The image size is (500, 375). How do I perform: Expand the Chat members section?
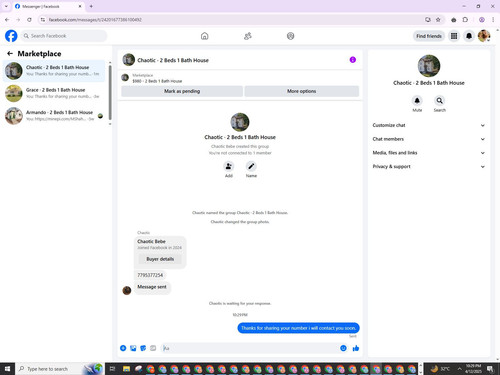pos(428,139)
